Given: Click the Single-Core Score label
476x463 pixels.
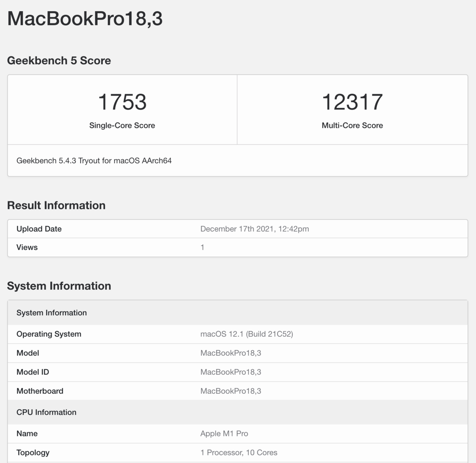Looking at the screenshot, I should click(x=122, y=125).
